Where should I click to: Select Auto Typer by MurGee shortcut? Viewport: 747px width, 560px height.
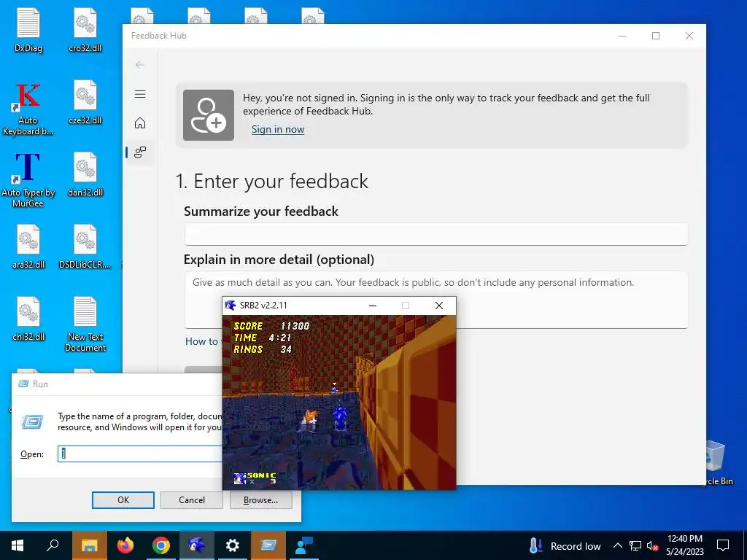tap(28, 180)
